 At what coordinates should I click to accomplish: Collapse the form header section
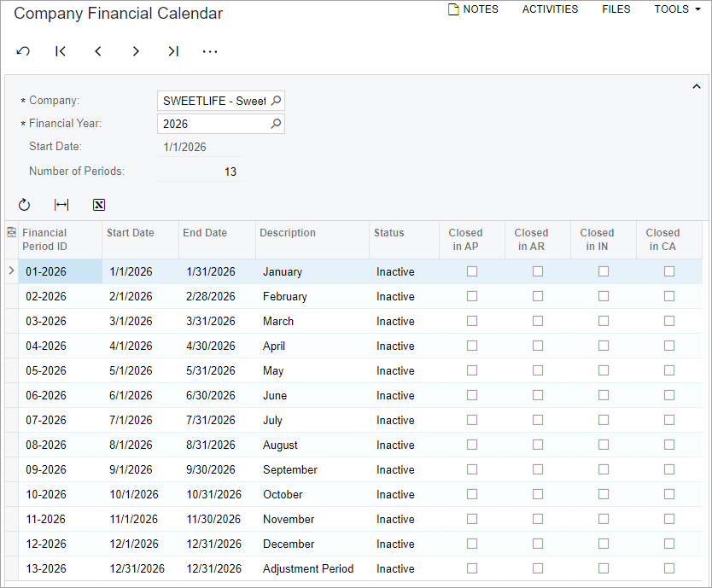tap(697, 86)
